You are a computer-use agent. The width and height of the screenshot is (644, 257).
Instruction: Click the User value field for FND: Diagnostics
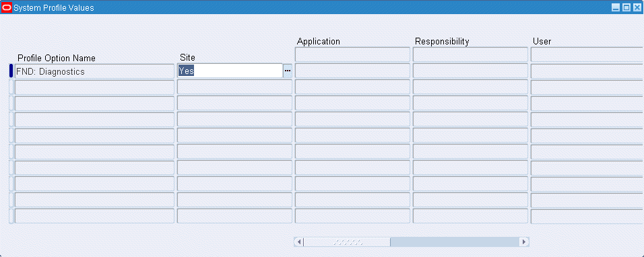click(587, 71)
